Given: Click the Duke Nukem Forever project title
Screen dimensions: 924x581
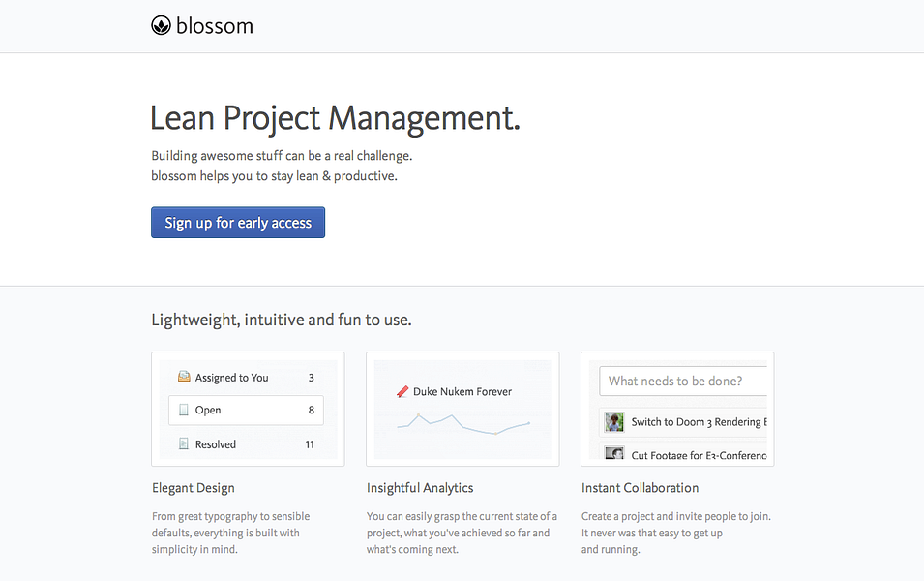Looking at the screenshot, I should click(462, 392).
